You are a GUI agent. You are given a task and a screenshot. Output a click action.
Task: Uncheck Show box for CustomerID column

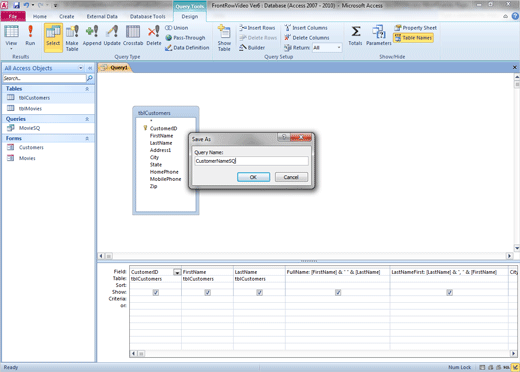(156, 292)
